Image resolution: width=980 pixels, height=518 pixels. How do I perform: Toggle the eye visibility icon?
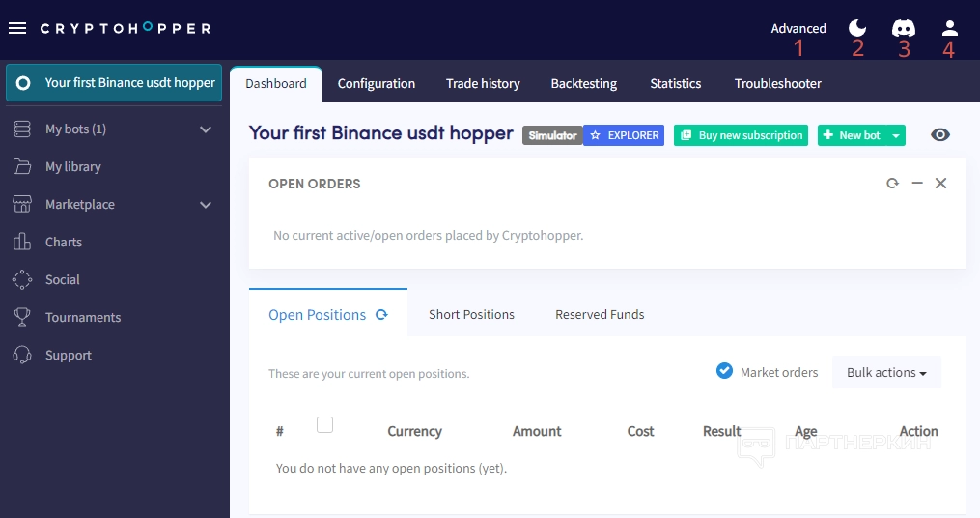940,135
